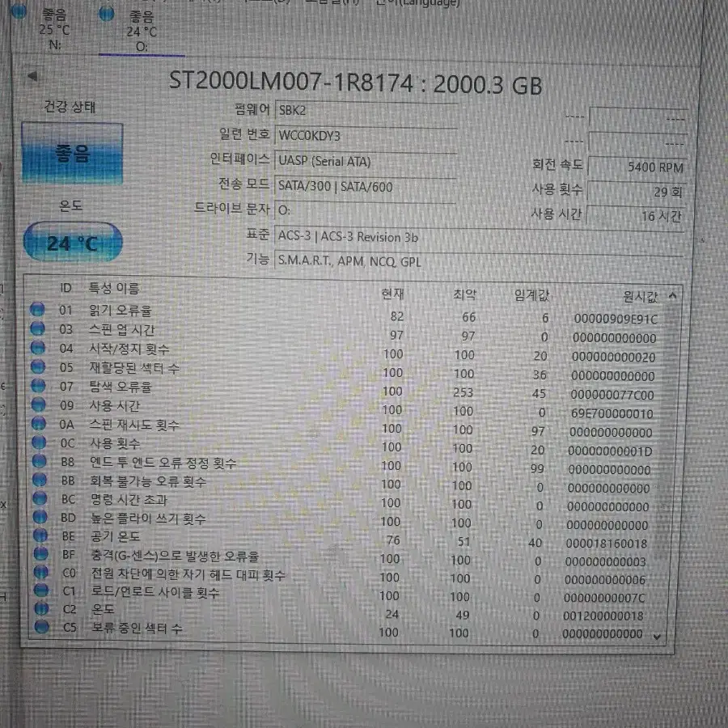This screenshot has height=728, width=728.
Task: Click the 24 °C temperature button
Action: [x=73, y=243]
